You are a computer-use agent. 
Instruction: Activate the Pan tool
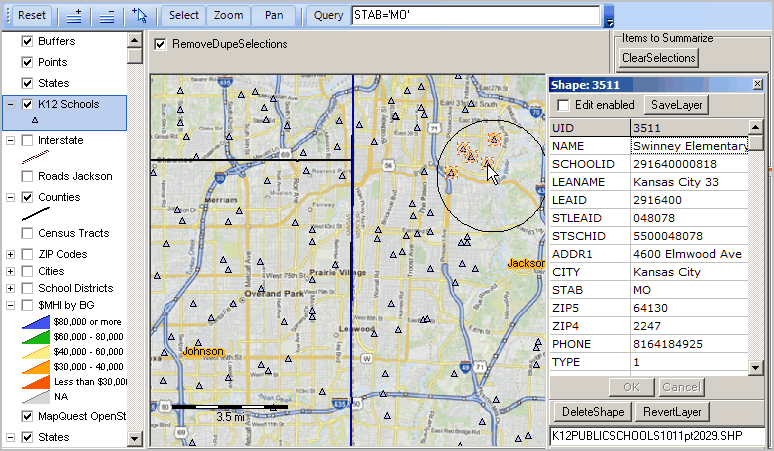[274, 15]
